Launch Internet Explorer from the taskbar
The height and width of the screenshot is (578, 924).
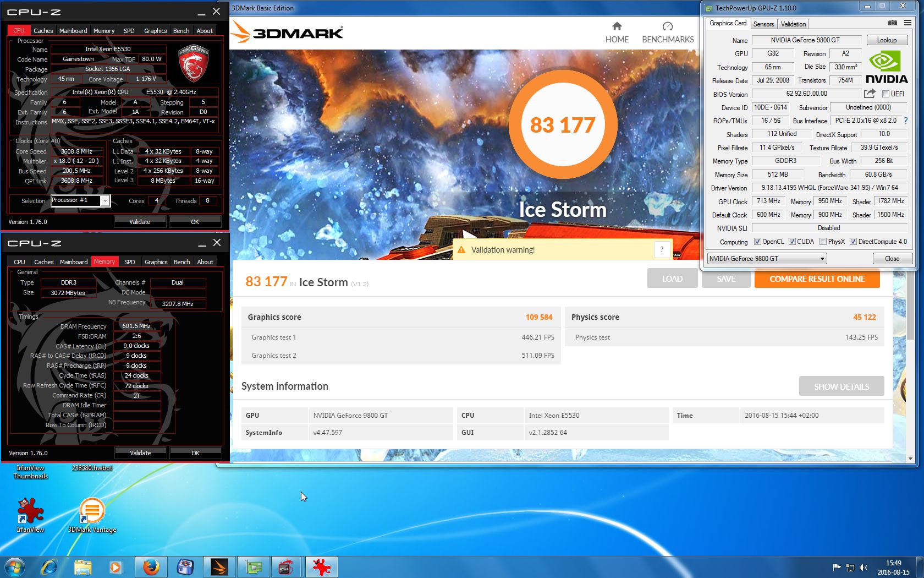coord(50,567)
